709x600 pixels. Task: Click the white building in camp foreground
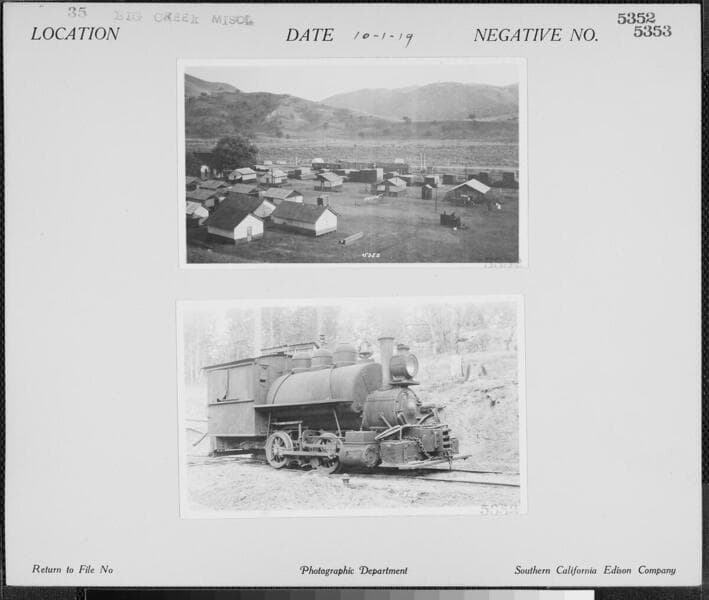click(235, 224)
